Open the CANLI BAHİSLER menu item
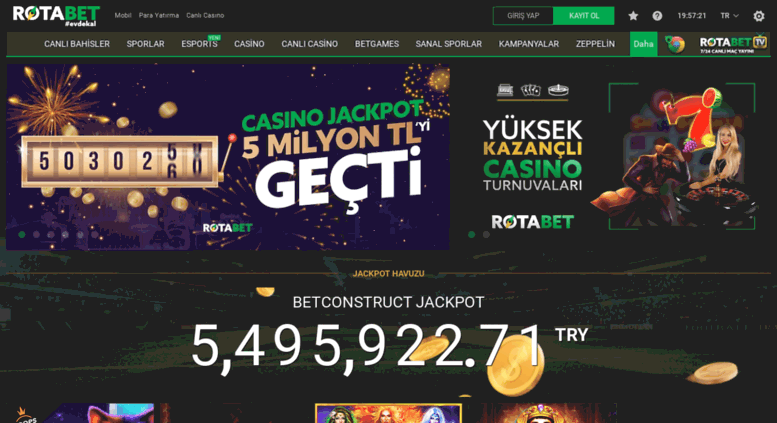The width and height of the screenshot is (777, 423). [77, 44]
